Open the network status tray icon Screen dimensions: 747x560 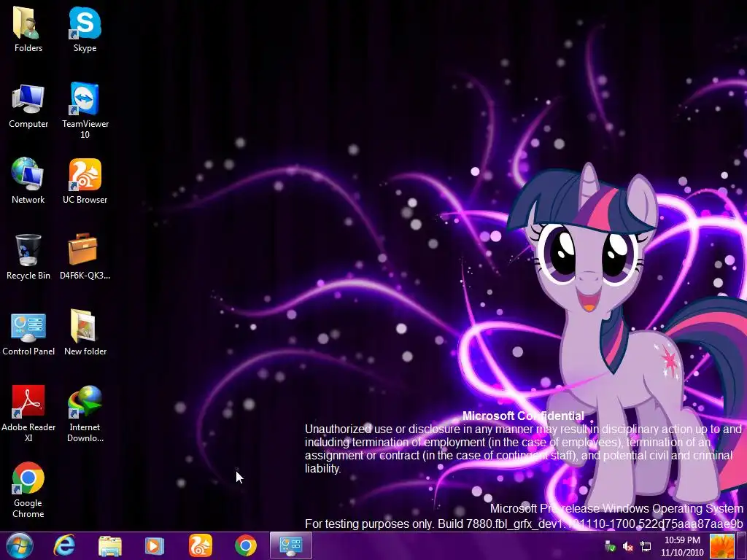(645, 546)
